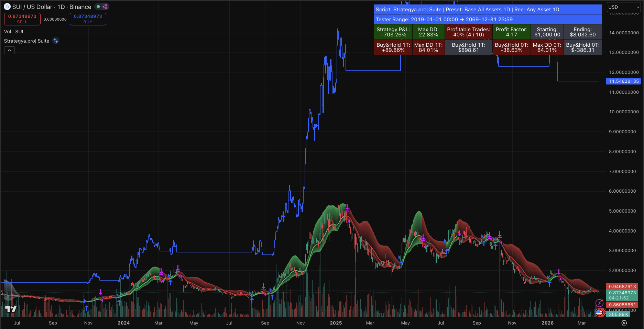Click the red SELL price button
The width and height of the screenshot is (644, 329).
pos(22,19)
